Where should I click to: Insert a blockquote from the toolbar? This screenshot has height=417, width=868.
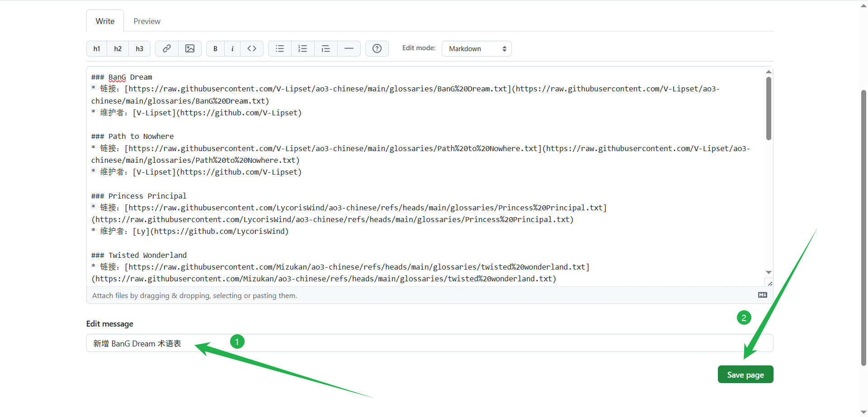coord(326,49)
